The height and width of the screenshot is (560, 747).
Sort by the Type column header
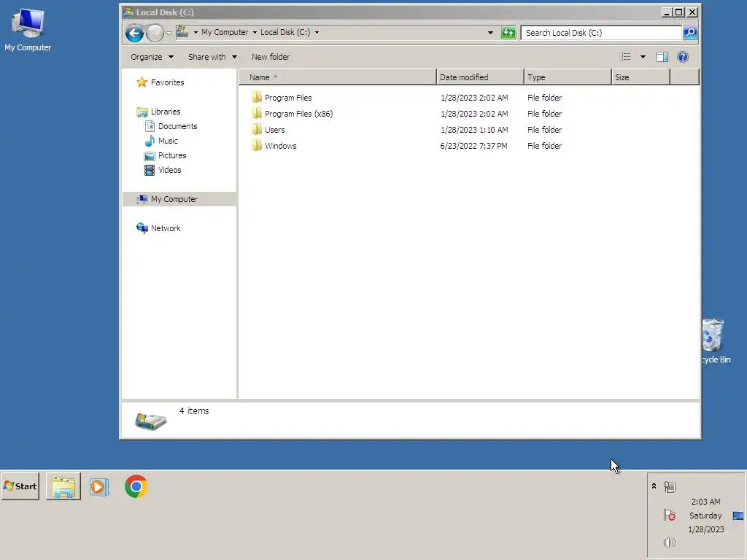[x=568, y=77]
